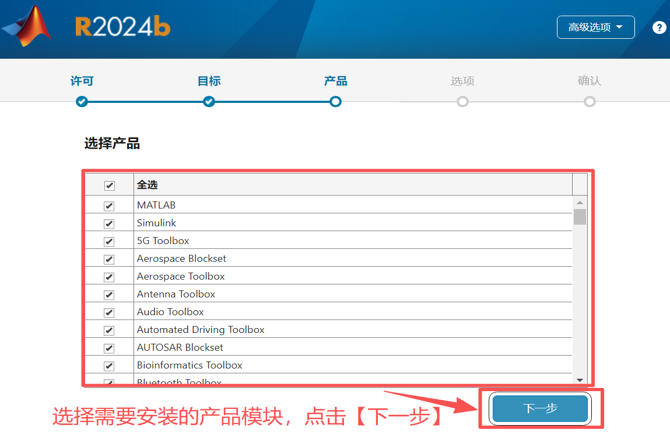
Task: Click the R2024b release title
Action: (123, 27)
